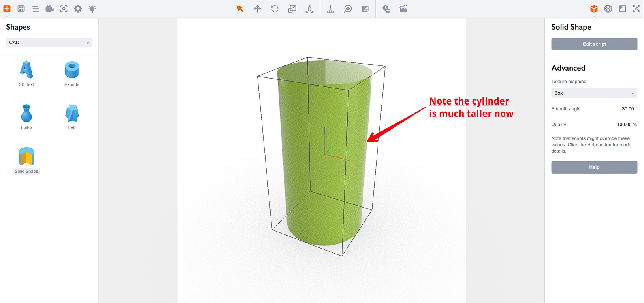This screenshot has height=303, width=644.
Task: Pick the Scale tool icon
Action: pyautogui.click(x=292, y=9)
